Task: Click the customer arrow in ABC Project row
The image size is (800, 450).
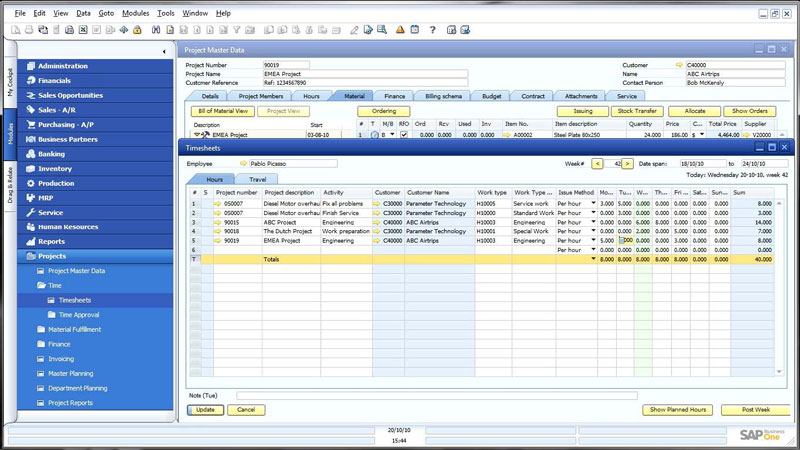Action: (x=377, y=222)
